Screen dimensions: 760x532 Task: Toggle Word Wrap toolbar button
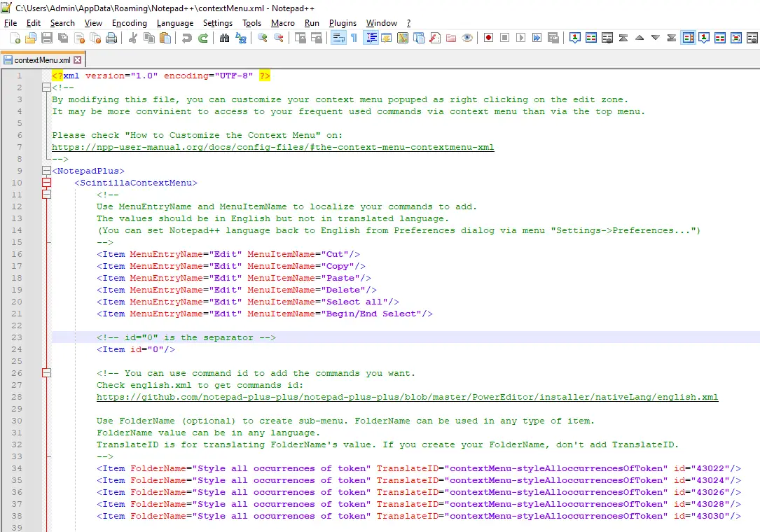[338, 38]
